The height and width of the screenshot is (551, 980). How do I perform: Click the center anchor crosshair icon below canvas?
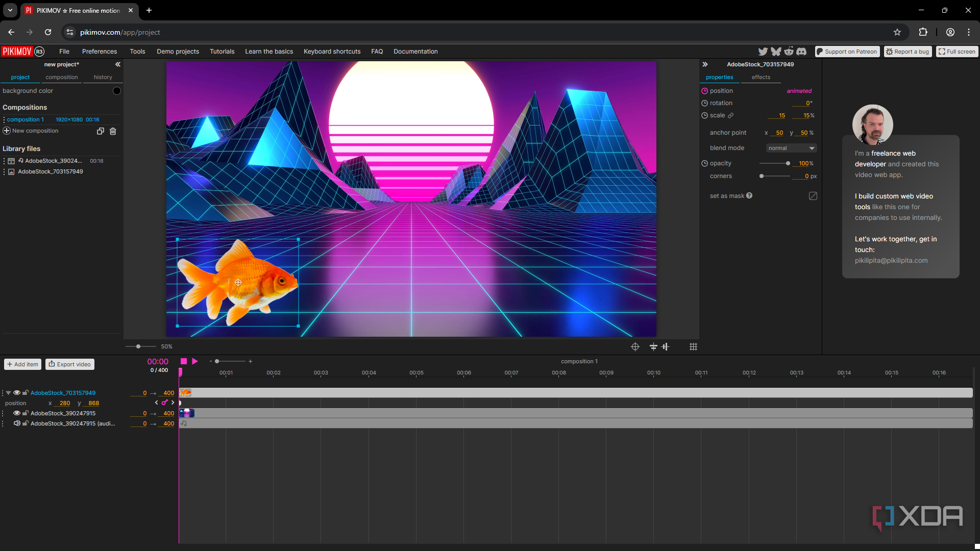pyautogui.click(x=635, y=347)
